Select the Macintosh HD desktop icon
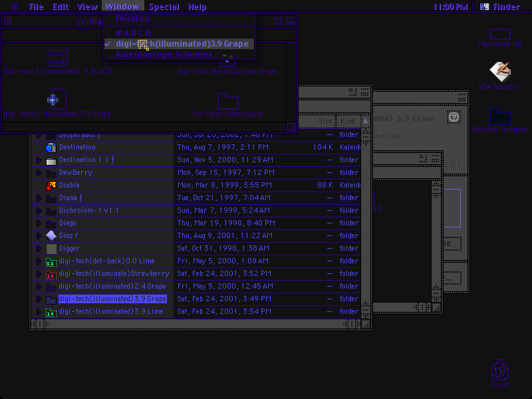This screenshot has width=532, height=399. [500, 35]
